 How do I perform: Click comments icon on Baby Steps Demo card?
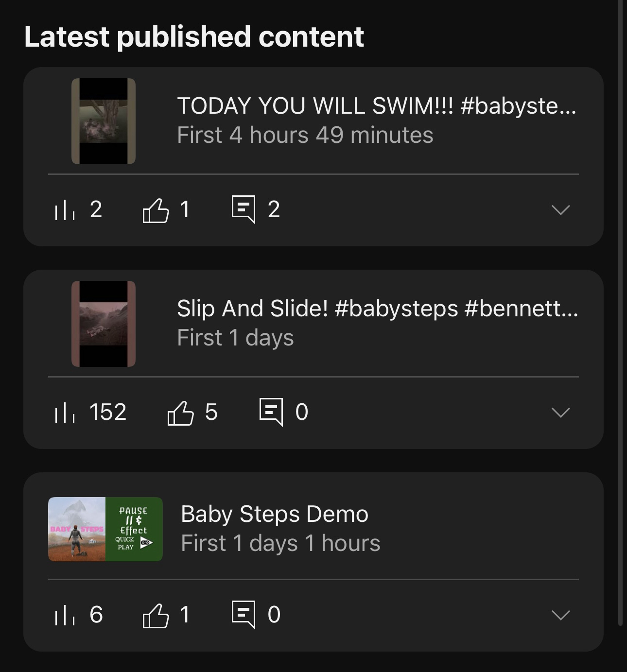click(x=244, y=615)
